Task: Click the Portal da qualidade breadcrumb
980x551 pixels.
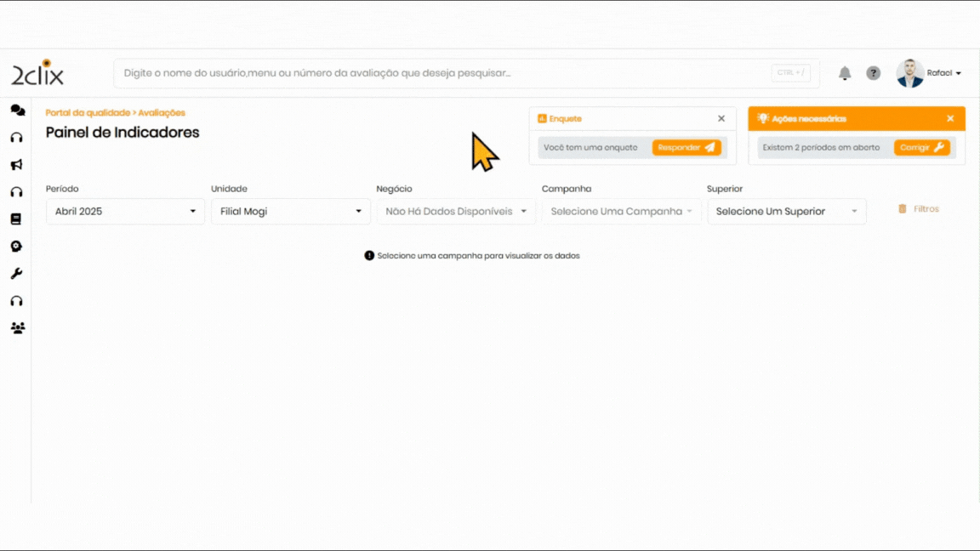Action: coord(88,113)
